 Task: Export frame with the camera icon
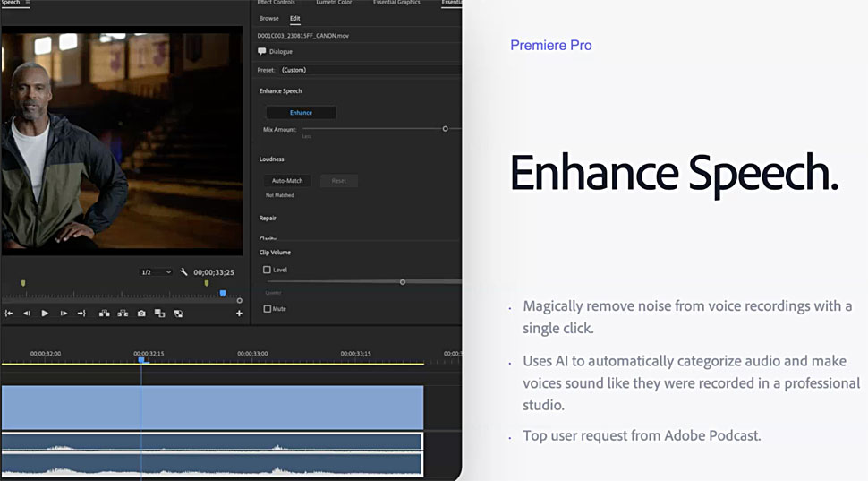(x=141, y=314)
